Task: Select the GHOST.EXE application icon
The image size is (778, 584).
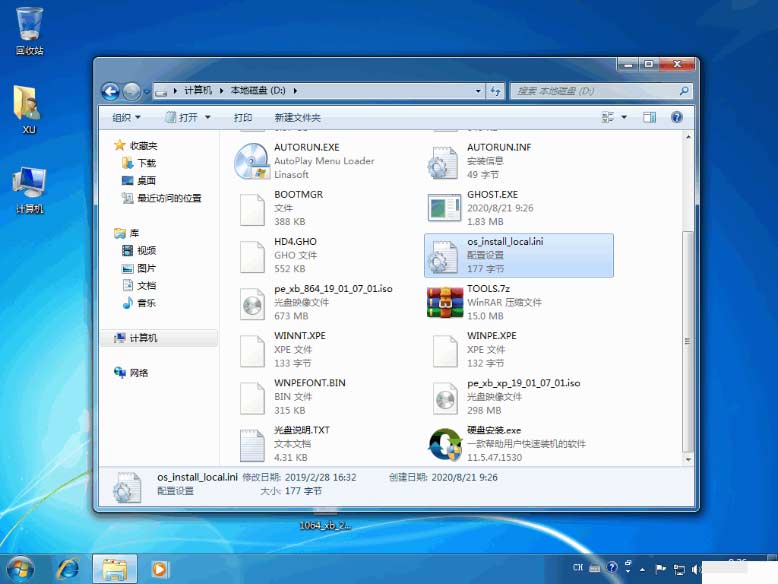Action: 444,208
